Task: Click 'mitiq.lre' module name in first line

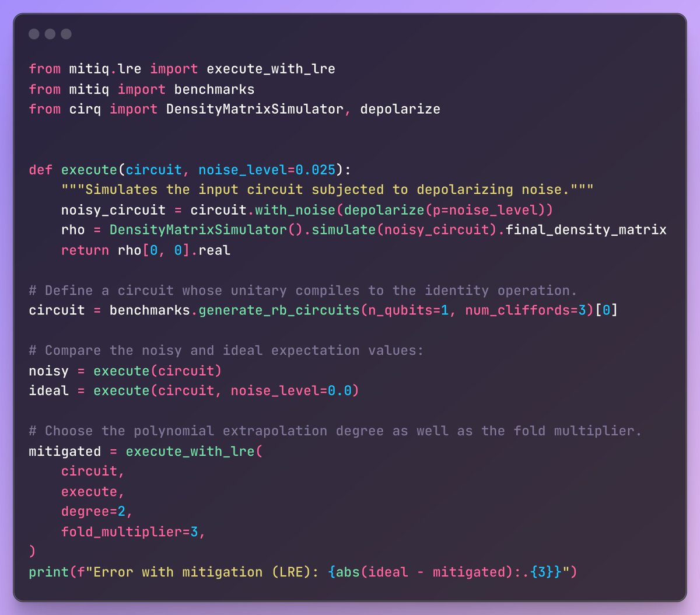Action: 105,69
